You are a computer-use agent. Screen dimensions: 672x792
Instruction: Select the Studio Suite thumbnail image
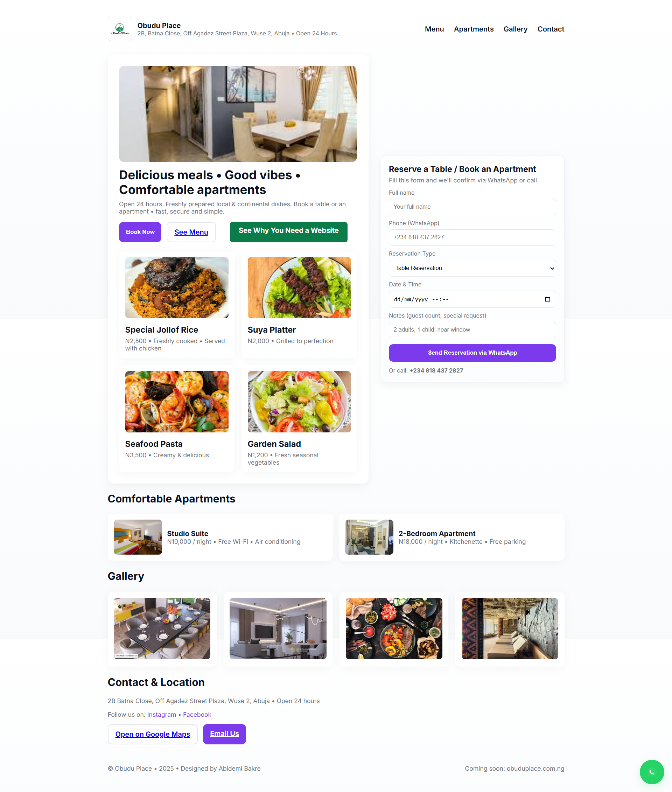pyautogui.click(x=138, y=537)
